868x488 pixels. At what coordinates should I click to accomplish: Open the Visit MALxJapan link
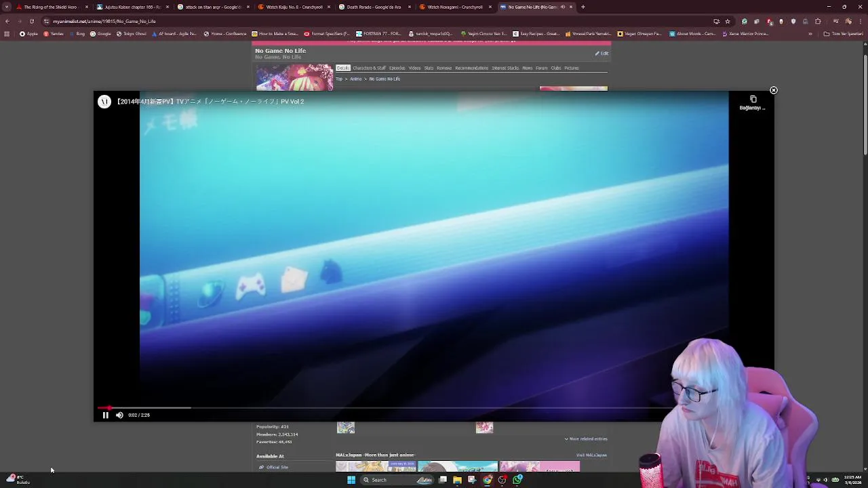point(591,455)
